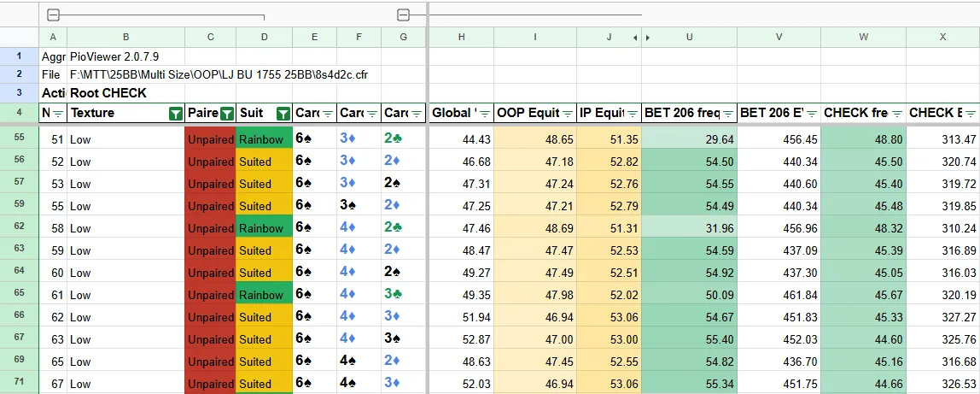Open filter for IP Equity column
Viewport: 980px width, 394px height.
point(633,114)
